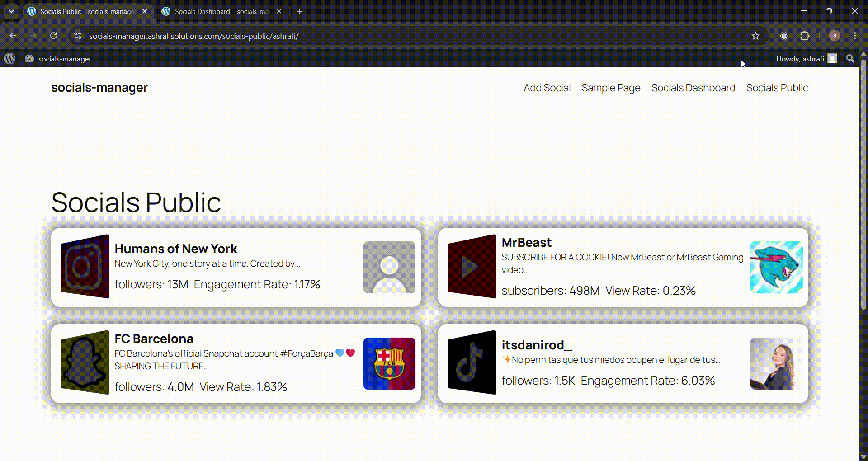The height and width of the screenshot is (461, 868).
Task: Open the Socials Public nav link
Action: 777,88
